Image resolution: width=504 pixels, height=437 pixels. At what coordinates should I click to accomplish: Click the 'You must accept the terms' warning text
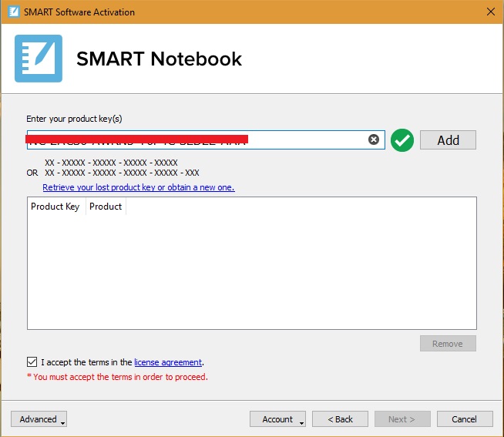(117, 377)
